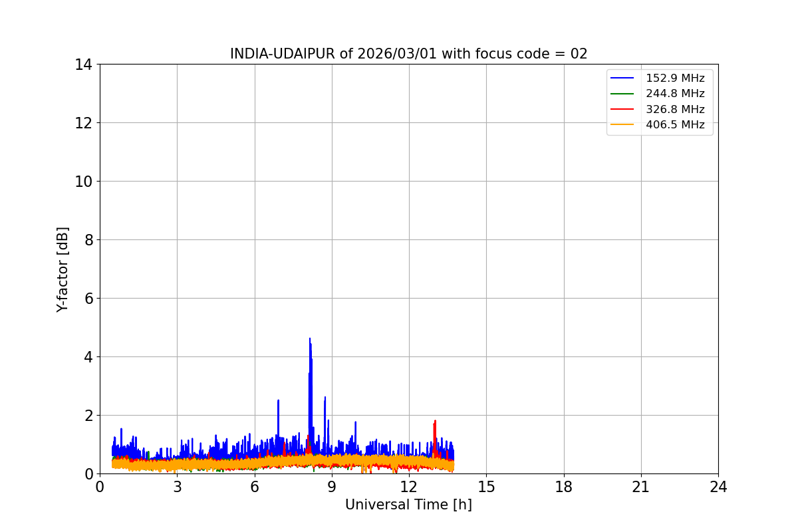Viewport: 798px width, 532px height.
Task: Click the orange line swatch in legend
Action: click(622, 124)
